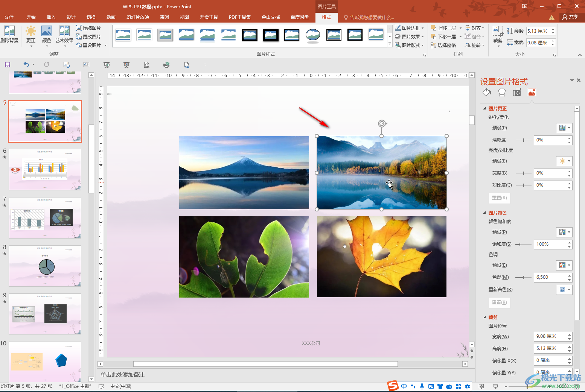This screenshot has height=392, width=585.
Task: Select slide 6 thumbnail with bar chart
Action: tap(45, 170)
